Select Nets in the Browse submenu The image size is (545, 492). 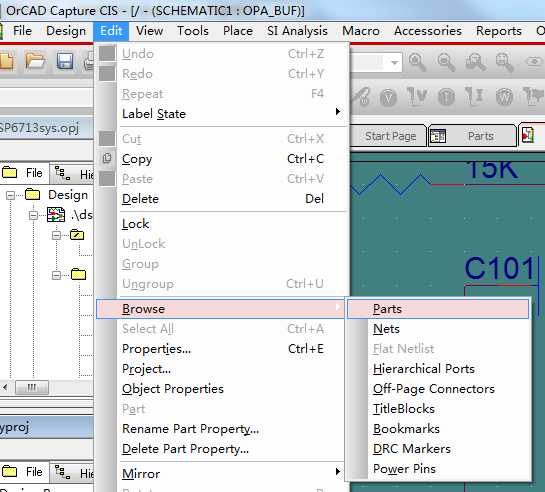point(438,329)
